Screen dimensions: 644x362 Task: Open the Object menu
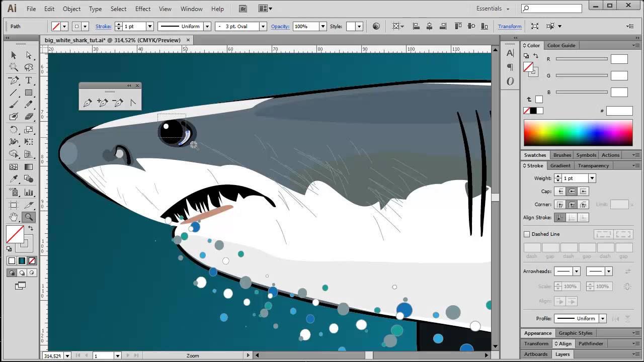71,9
